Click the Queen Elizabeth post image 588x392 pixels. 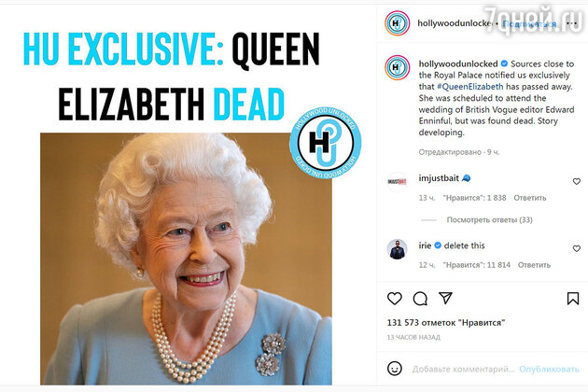click(x=186, y=259)
